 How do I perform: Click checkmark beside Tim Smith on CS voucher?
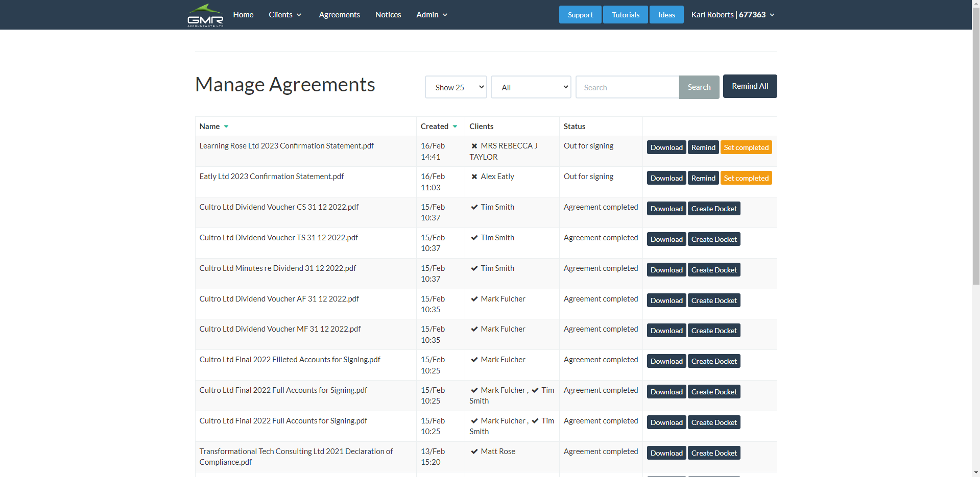click(x=474, y=207)
